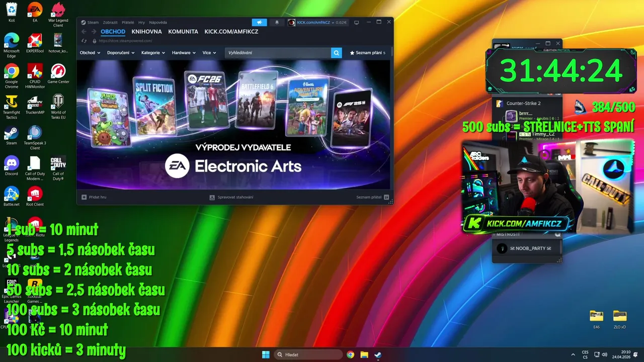Open the Battle.net desktop icon
Image resolution: width=644 pixels, height=362 pixels.
12,197
